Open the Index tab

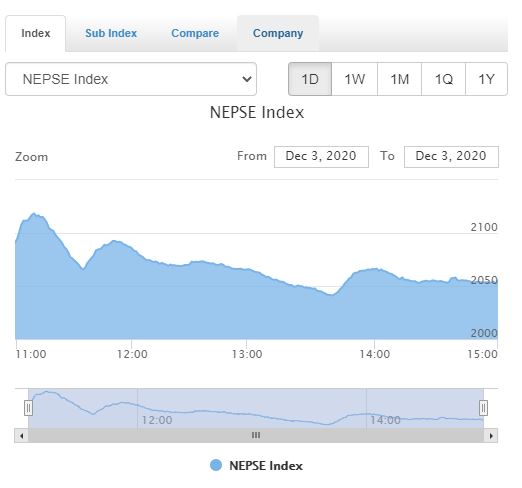point(35,33)
